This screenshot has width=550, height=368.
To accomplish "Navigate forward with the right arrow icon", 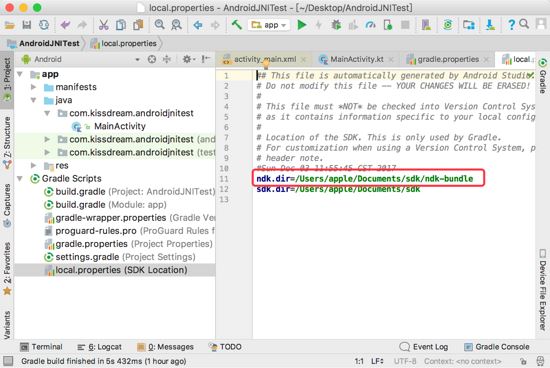I will 215,25.
